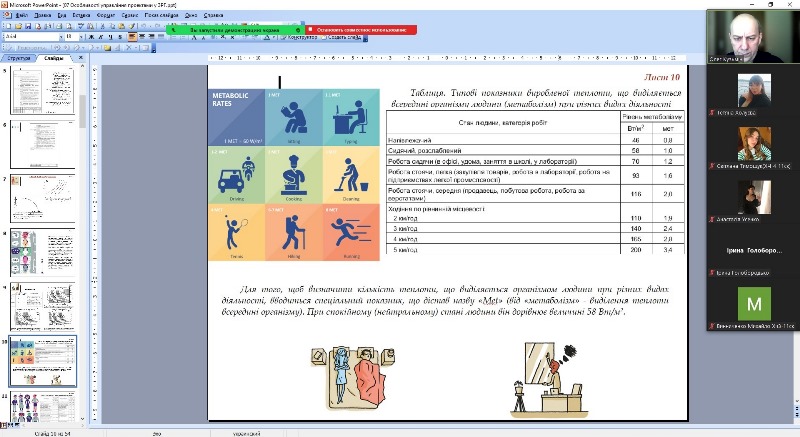800x437 pixels.
Task: Toggle italic text formatting
Action: point(101,37)
